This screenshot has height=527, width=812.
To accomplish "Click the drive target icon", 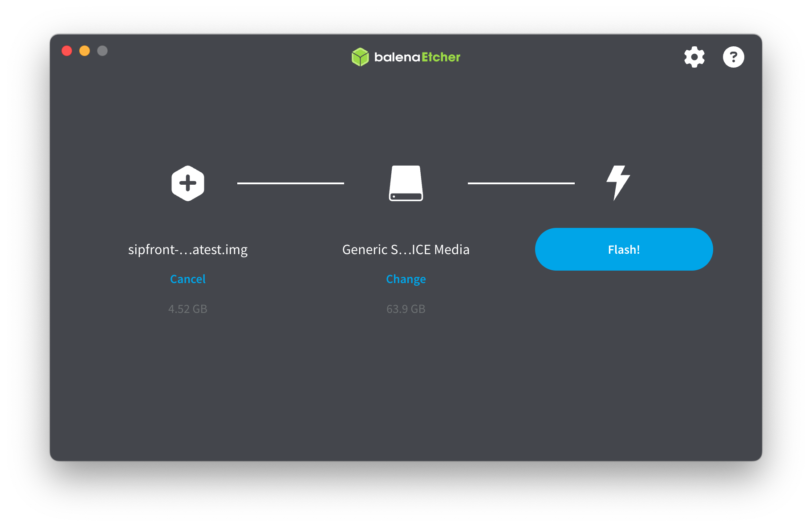I will click(406, 183).
